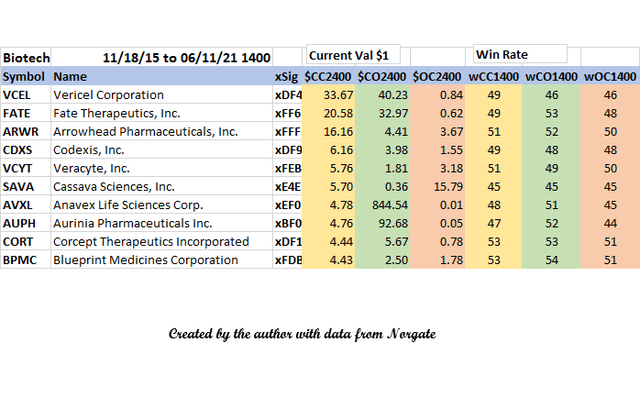
Task: Click the Blueprint Medicines Corporation cell
Action: tap(162, 260)
